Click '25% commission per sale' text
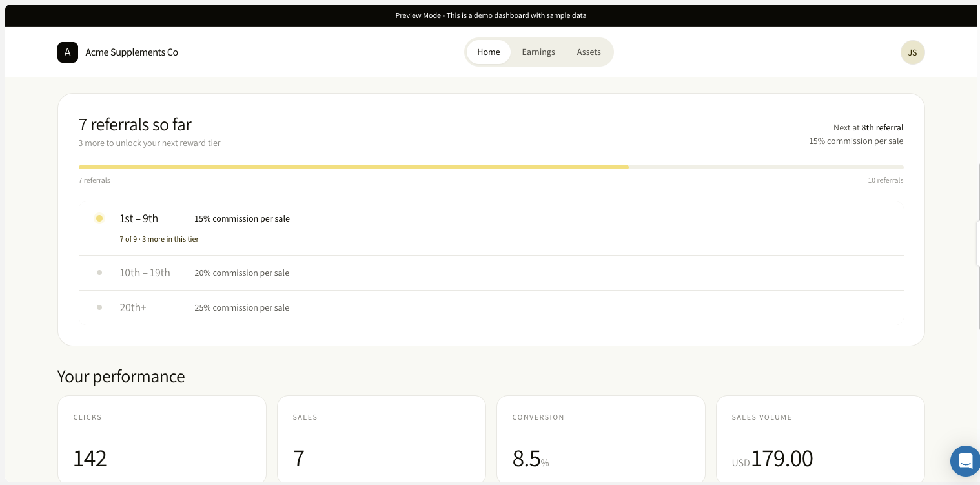Viewport: 980px width, 485px height. point(241,308)
